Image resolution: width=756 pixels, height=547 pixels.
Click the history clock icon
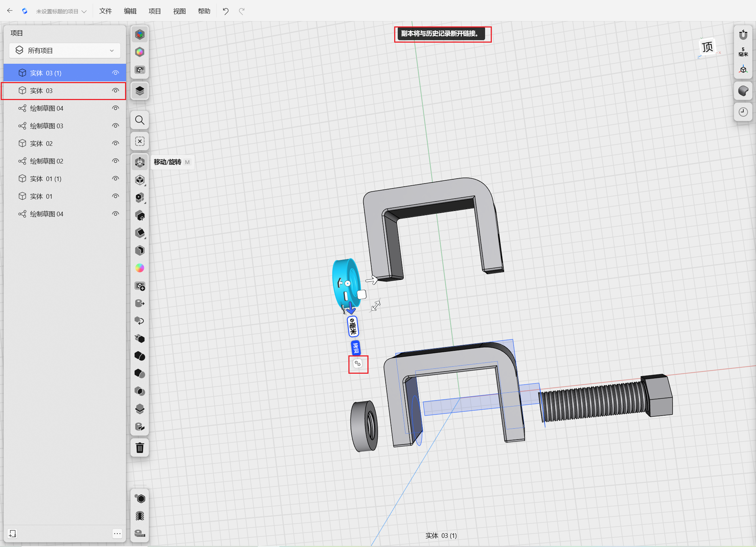743,112
